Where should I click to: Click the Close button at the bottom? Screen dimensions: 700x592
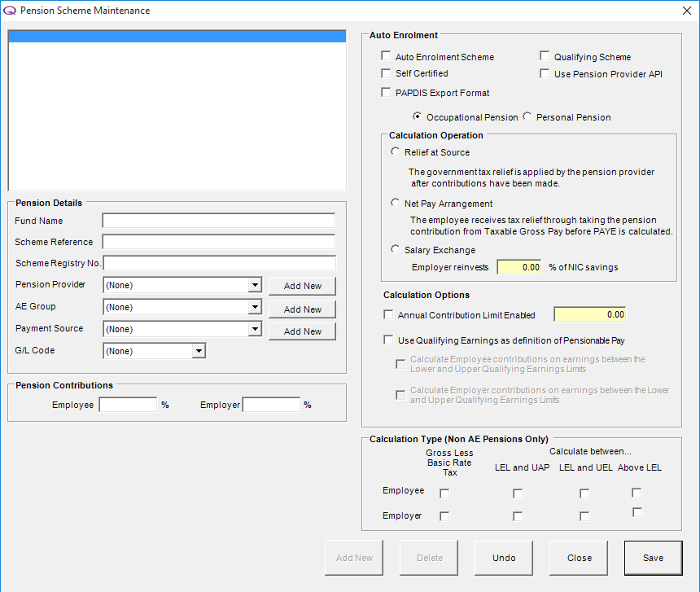(579, 558)
